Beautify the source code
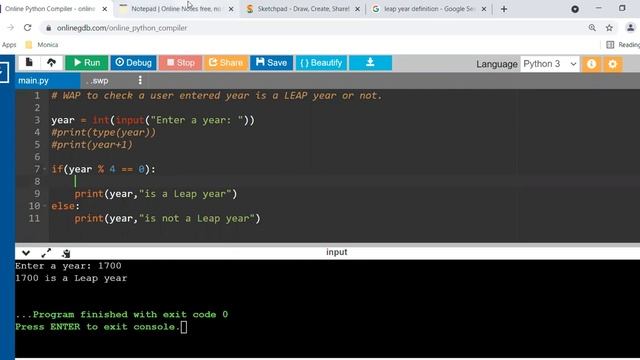The width and height of the screenshot is (640, 360). (x=321, y=63)
